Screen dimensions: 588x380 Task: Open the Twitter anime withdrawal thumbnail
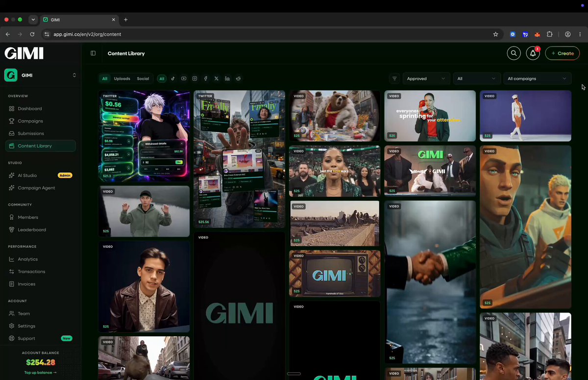pyautogui.click(x=144, y=136)
